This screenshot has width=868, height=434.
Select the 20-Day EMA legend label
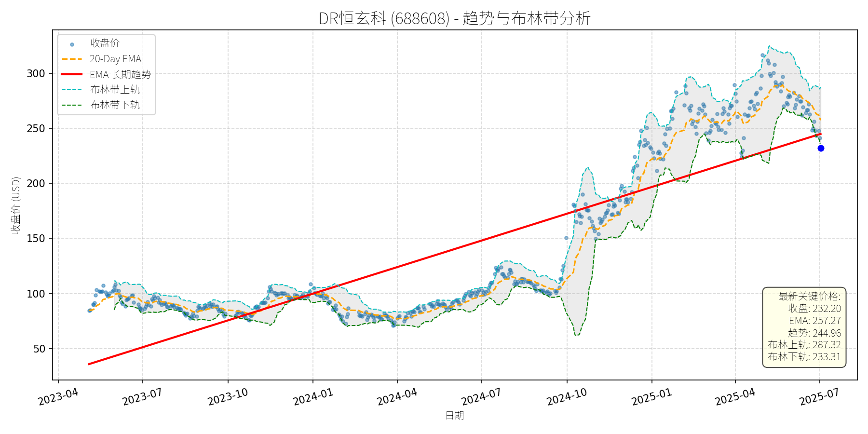click(x=115, y=59)
